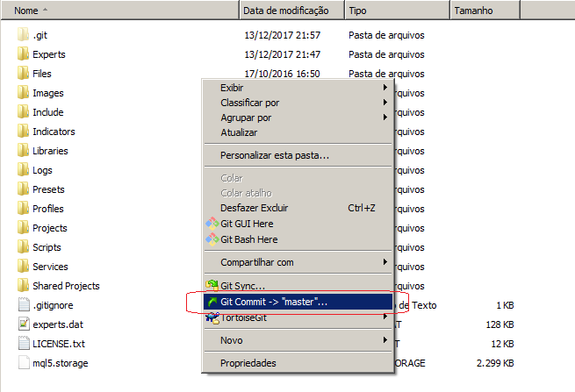The width and height of the screenshot is (575, 392).
Task: Open the Classificar por menu entry
Action: point(298,103)
